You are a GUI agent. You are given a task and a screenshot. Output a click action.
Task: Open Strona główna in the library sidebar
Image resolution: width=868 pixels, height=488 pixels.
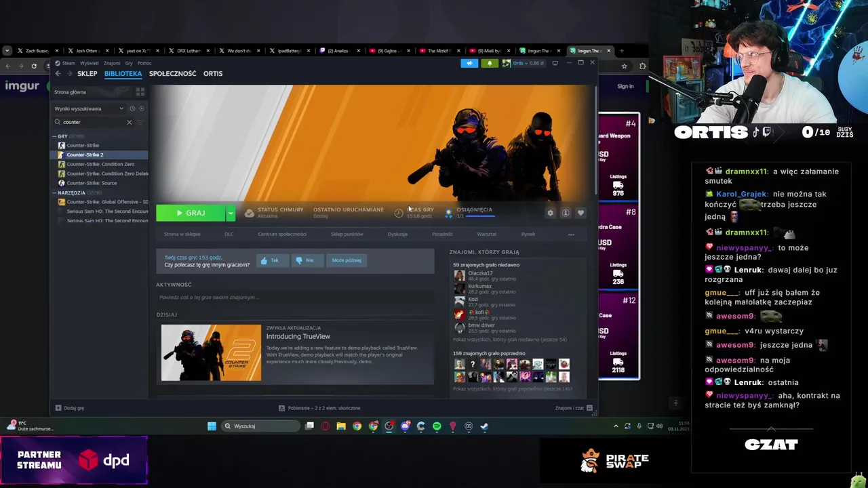pos(70,91)
